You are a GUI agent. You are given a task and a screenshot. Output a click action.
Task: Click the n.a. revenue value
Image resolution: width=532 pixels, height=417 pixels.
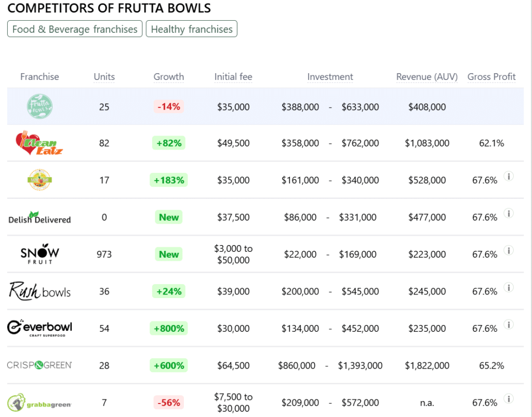pyautogui.click(x=427, y=403)
